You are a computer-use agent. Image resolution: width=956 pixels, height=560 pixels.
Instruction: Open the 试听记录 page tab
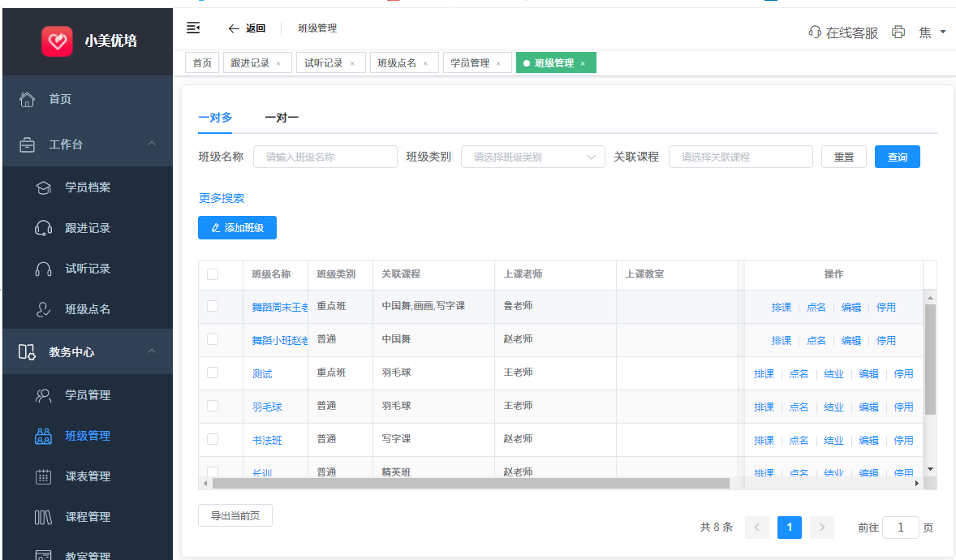pyautogui.click(x=324, y=63)
